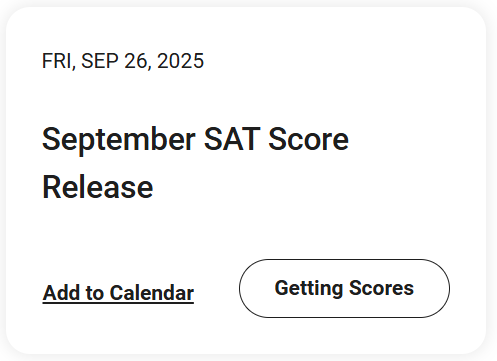497x361 pixels.
Task: Click the rounded Getting Scores pill outline
Action: point(344,288)
